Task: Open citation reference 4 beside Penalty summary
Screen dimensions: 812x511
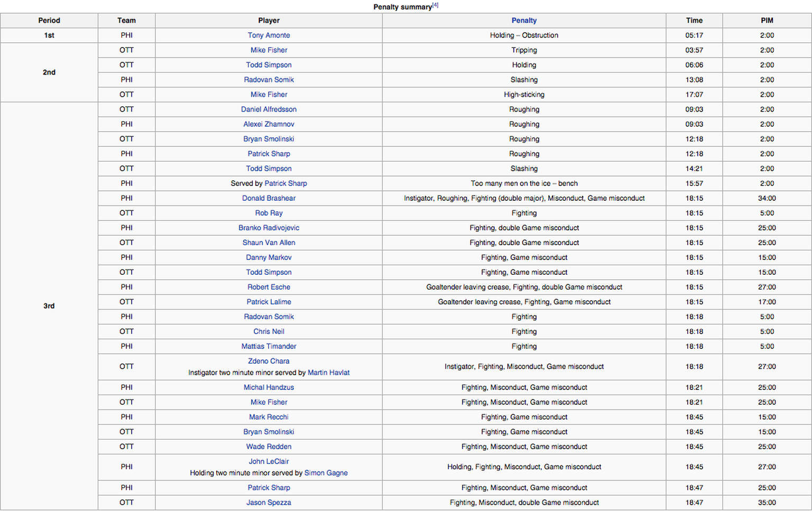Action: click(435, 5)
